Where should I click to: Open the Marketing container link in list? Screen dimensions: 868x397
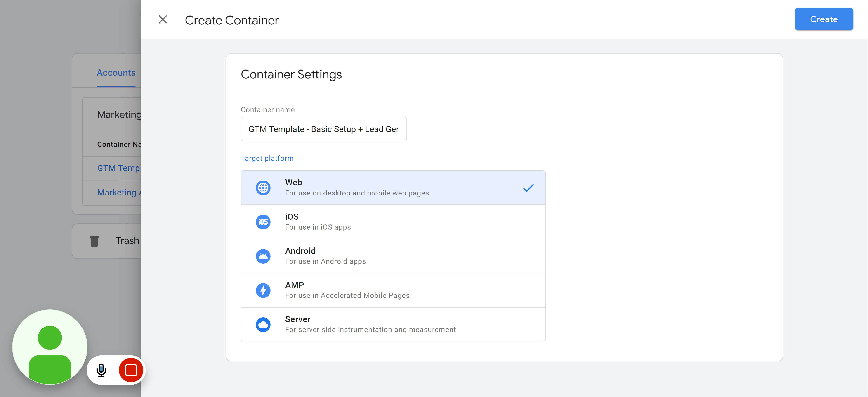119,193
